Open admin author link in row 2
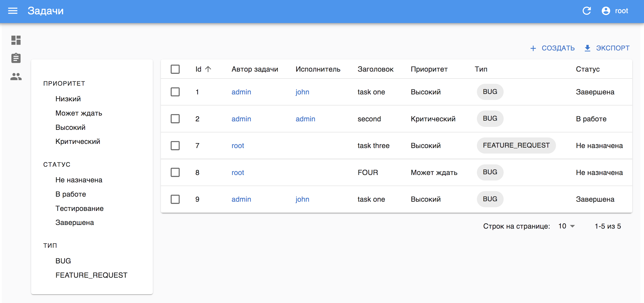The width and height of the screenshot is (644, 303). 241,119
